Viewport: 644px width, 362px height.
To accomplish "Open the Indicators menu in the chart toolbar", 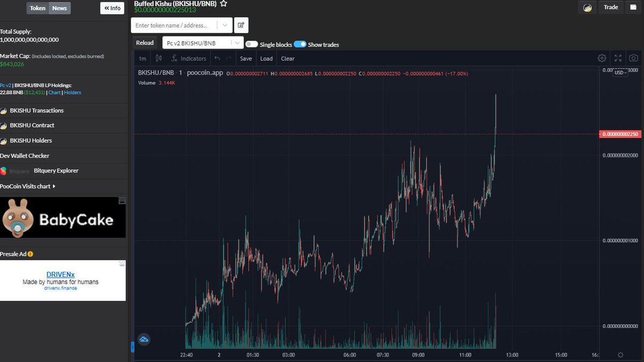I will tap(188, 59).
